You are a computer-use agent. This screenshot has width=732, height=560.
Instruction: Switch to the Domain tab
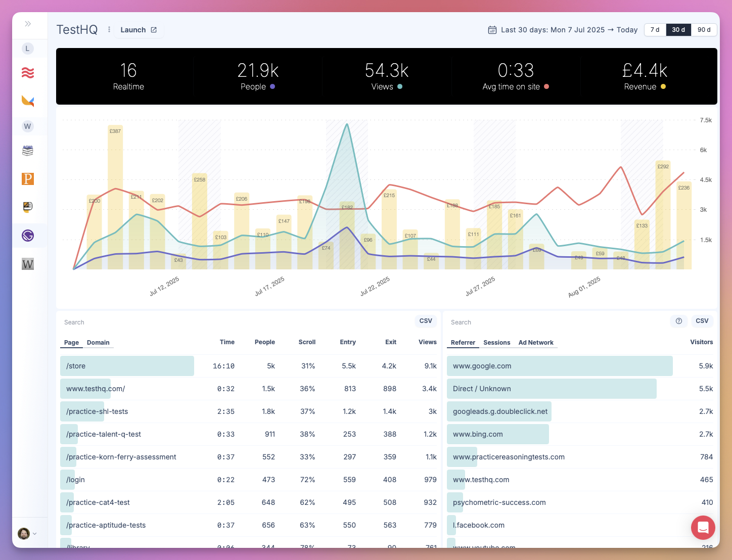(98, 343)
